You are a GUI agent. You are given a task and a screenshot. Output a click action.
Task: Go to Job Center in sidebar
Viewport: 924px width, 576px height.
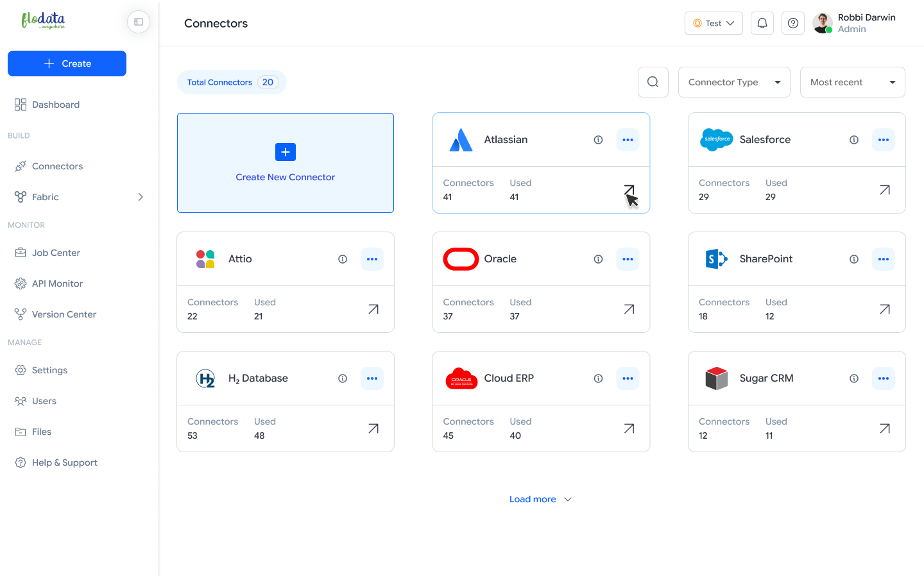56,253
